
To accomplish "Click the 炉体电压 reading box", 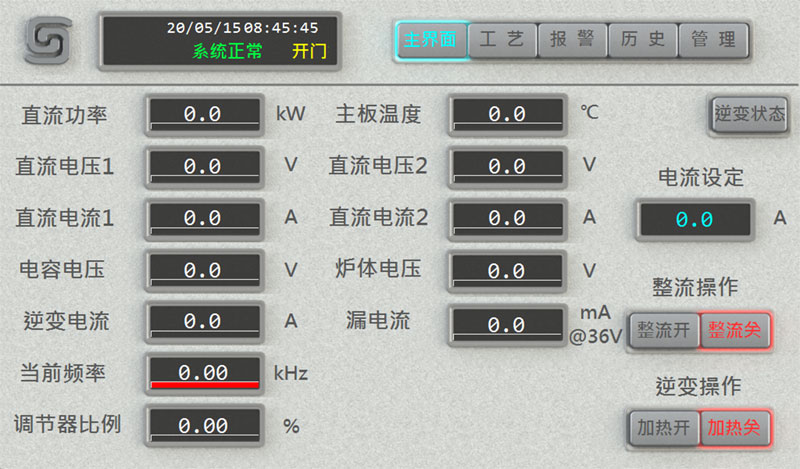I will coord(507,271).
